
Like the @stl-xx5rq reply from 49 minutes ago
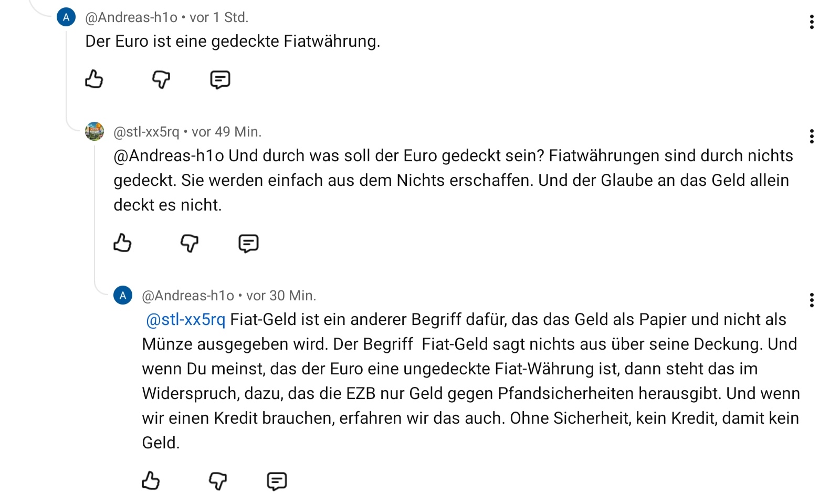[x=122, y=243]
